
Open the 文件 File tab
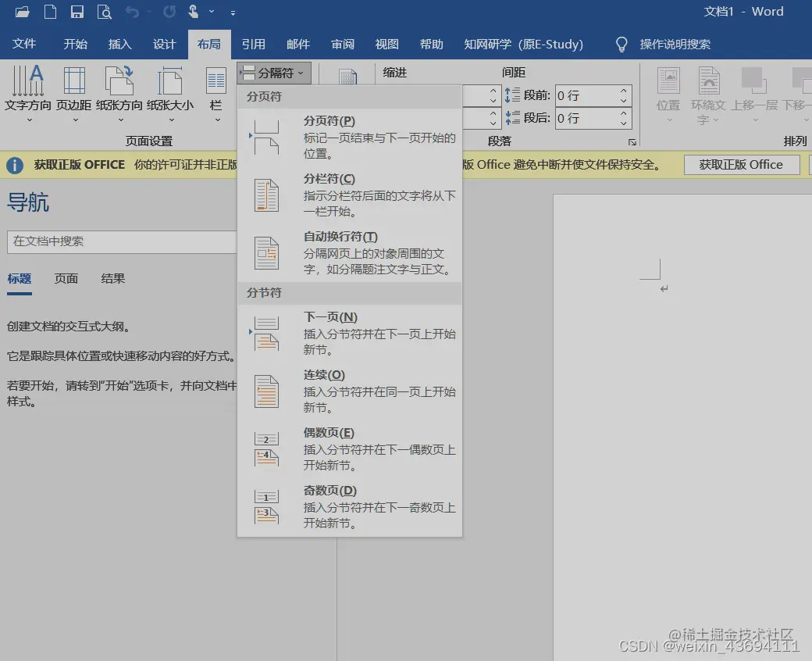pos(24,44)
